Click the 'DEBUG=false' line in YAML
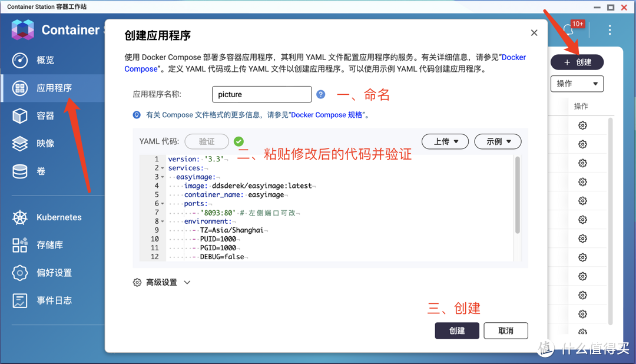The image size is (636, 364). point(222,257)
